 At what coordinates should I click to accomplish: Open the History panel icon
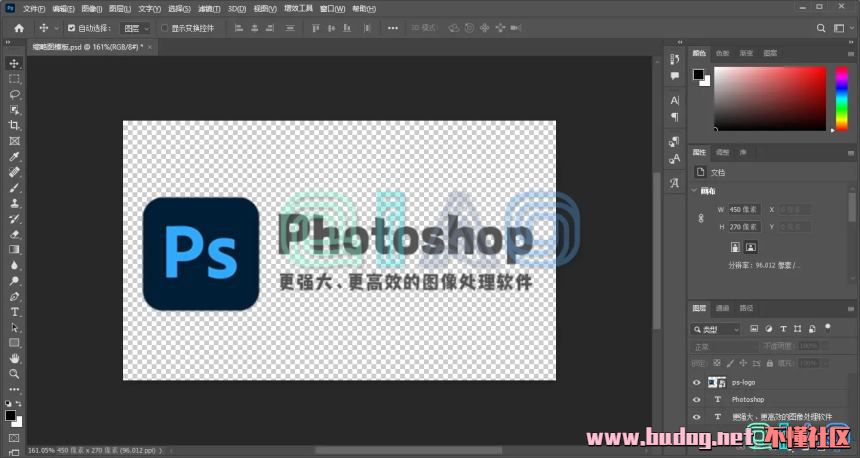(x=675, y=59)
